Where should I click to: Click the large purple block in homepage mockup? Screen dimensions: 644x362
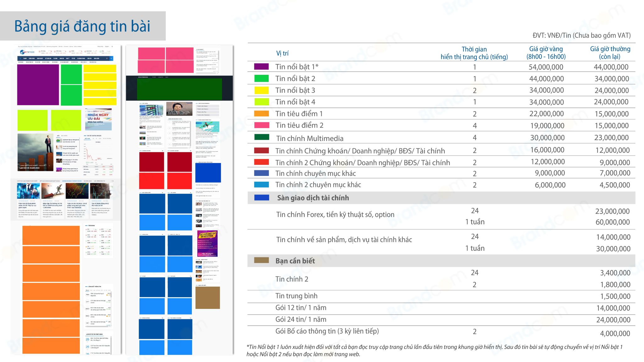(38, 85)
